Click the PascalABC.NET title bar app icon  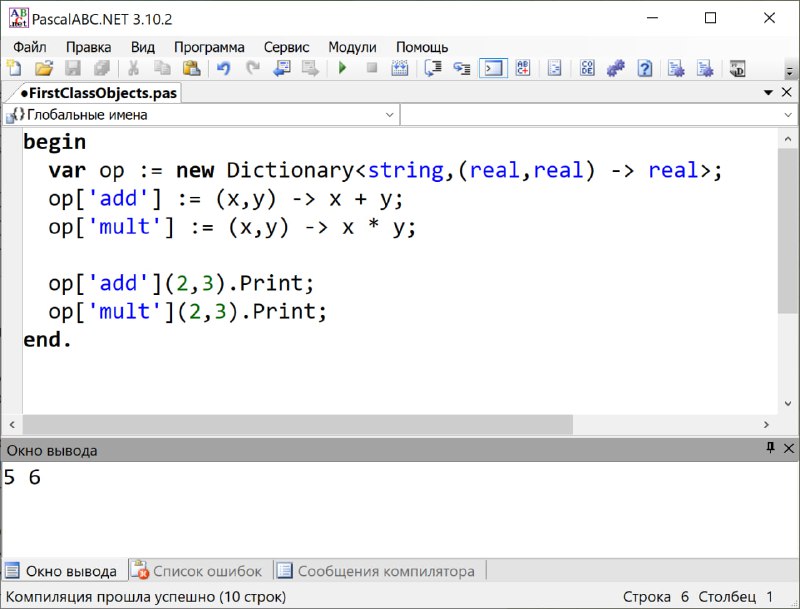pyautogui.click(x=18, y=18)
